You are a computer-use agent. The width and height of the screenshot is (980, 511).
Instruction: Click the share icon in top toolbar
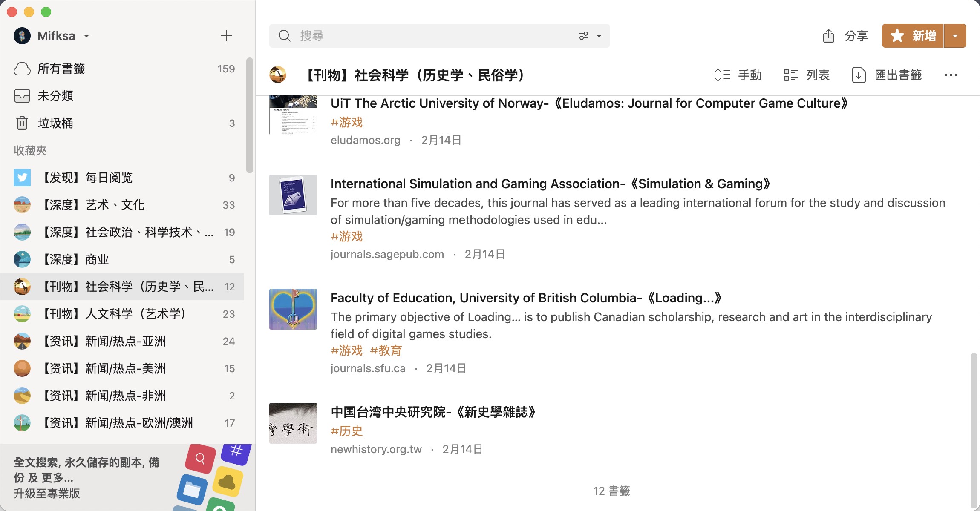point(828,36)
